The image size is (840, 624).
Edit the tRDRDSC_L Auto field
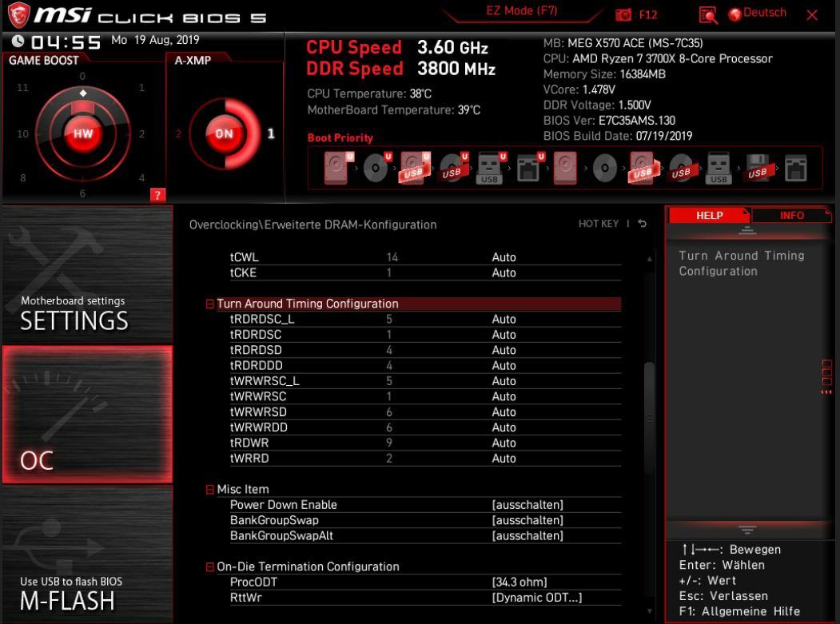504,320
